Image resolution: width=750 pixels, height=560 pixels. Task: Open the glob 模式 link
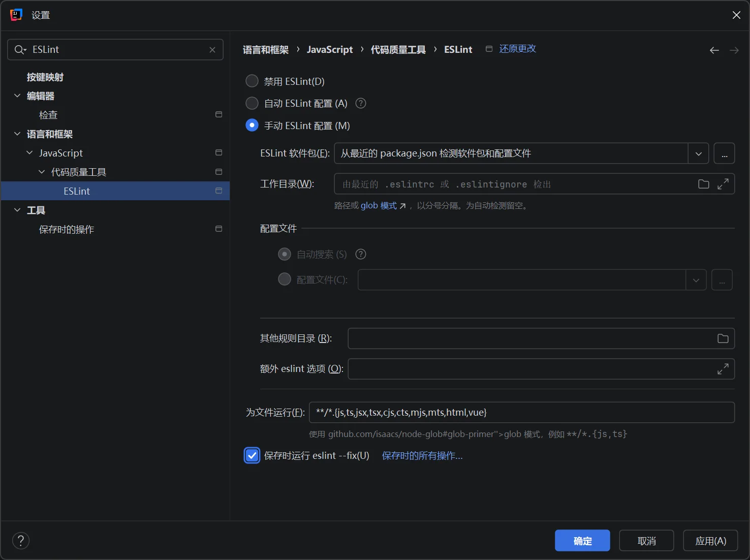tap(379, 206)
